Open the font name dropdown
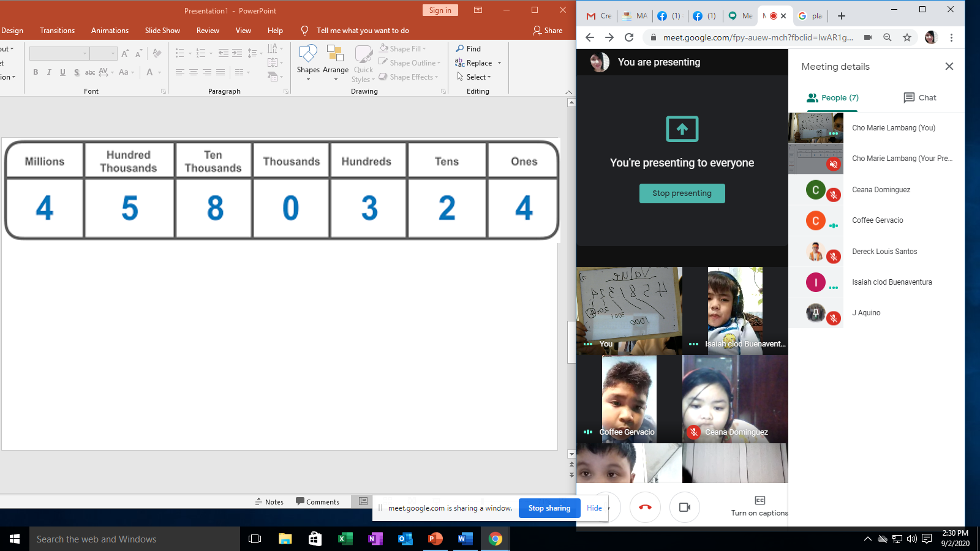The image size is (980, 551). coord(85,54)
